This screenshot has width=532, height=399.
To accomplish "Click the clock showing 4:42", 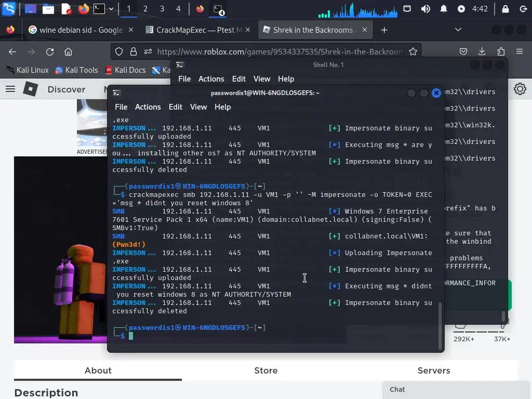I will coord(480,9).
